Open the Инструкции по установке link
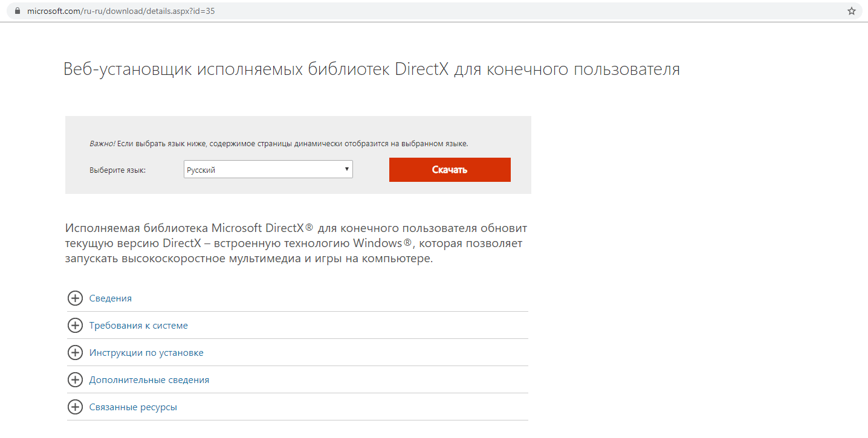The height and width of the screenshot is (438, 868). click(x=146, y=353)
